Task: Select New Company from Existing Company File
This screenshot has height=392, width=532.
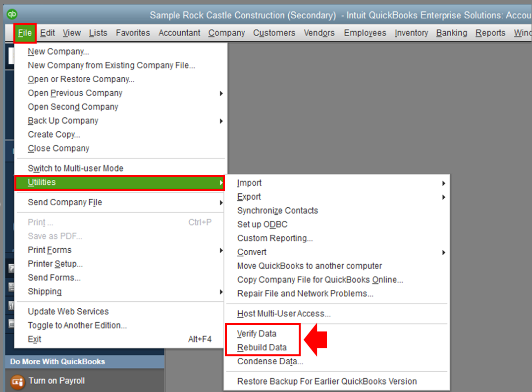Action: 120,65
